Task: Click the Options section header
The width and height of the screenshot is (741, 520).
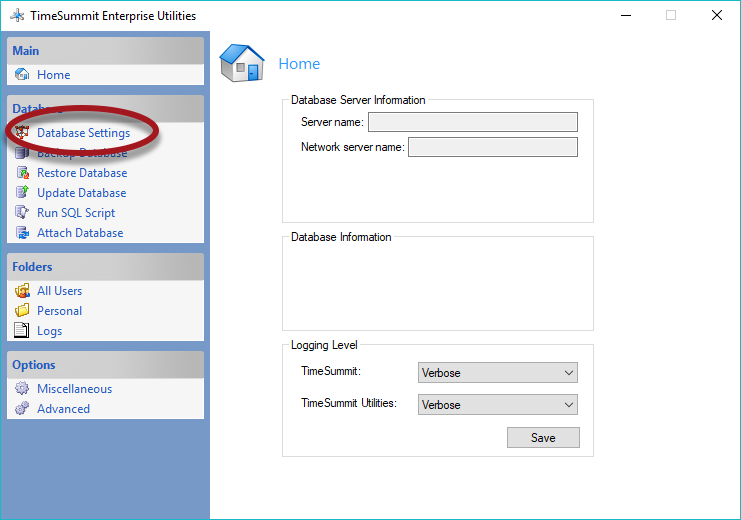Action: [105, 364]
